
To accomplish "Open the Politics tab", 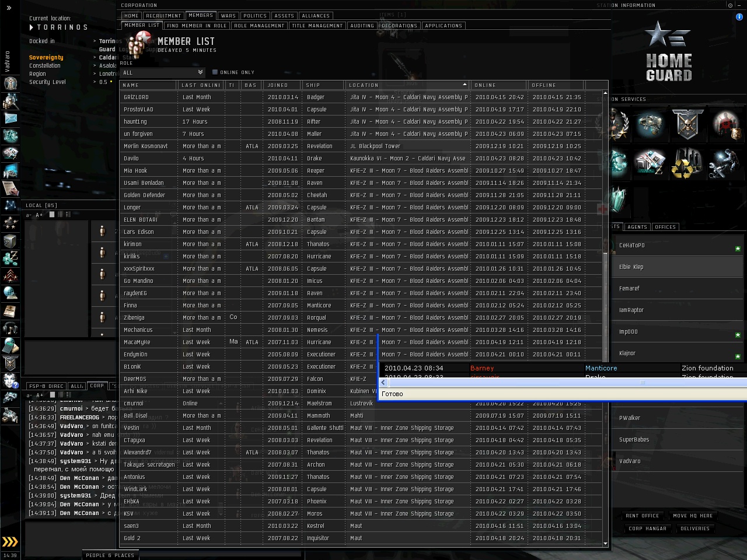I will [255, 16].
